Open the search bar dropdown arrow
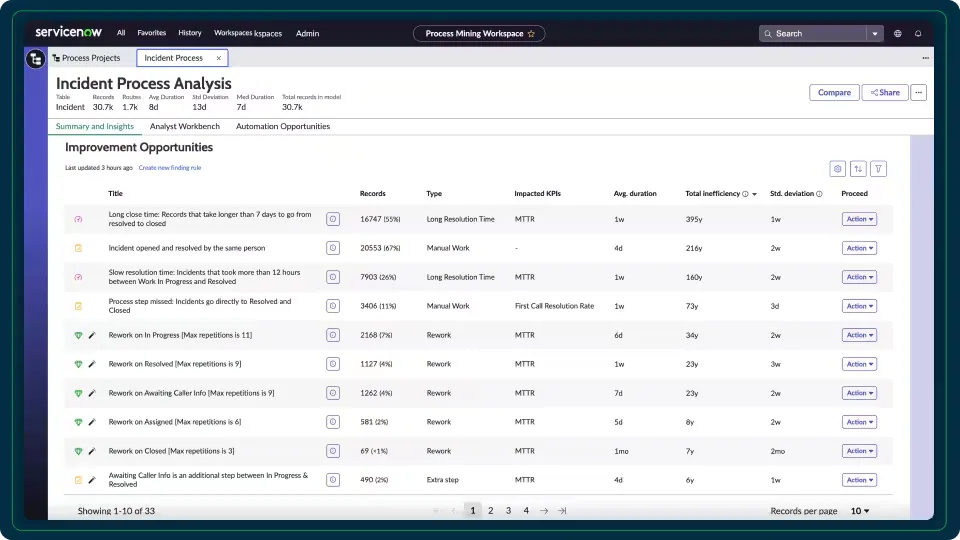The image size is (960, 540). (x=875, y=33)
